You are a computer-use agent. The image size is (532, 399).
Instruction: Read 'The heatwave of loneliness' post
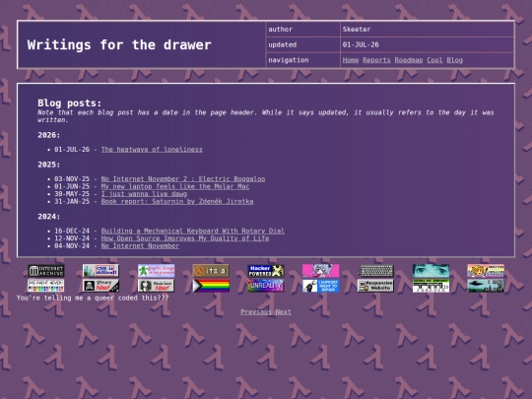[152, 150]
